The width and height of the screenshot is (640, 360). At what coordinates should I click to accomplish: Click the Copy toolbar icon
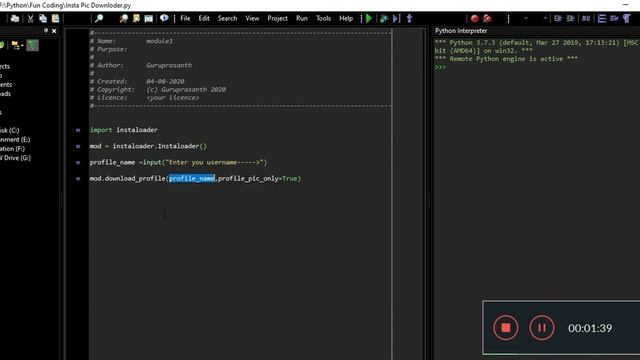tap(43, 18)
